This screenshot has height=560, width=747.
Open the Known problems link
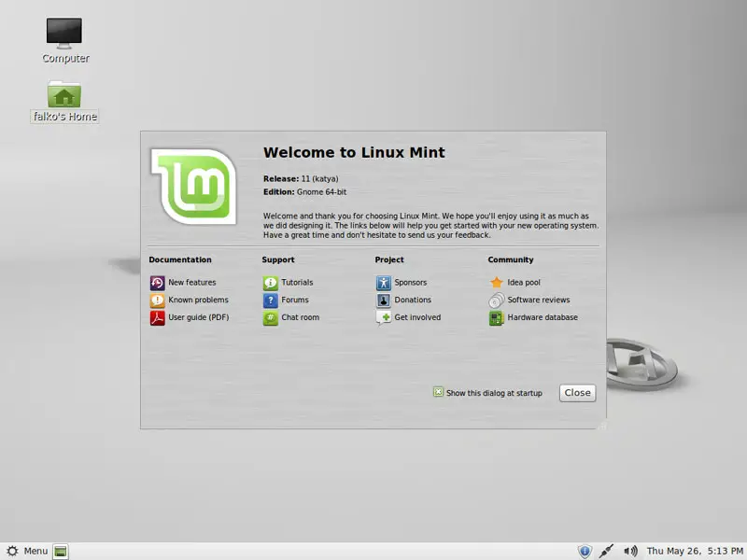coord(198,300)
